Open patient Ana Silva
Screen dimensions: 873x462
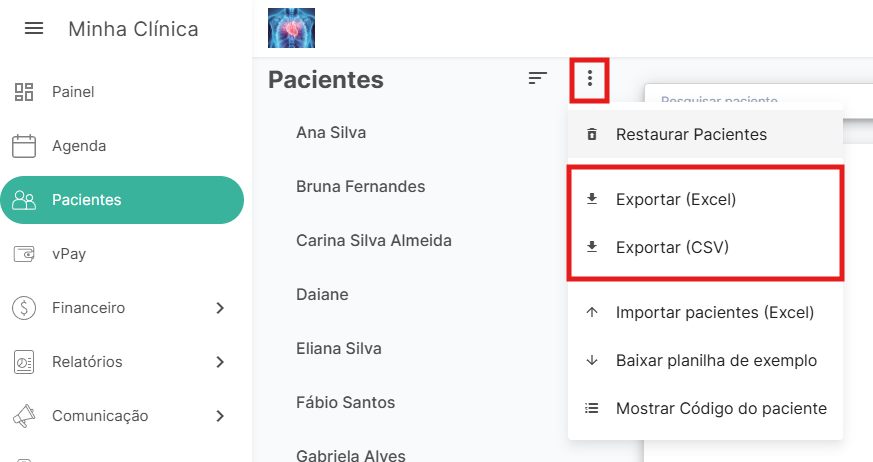[331, 132]
